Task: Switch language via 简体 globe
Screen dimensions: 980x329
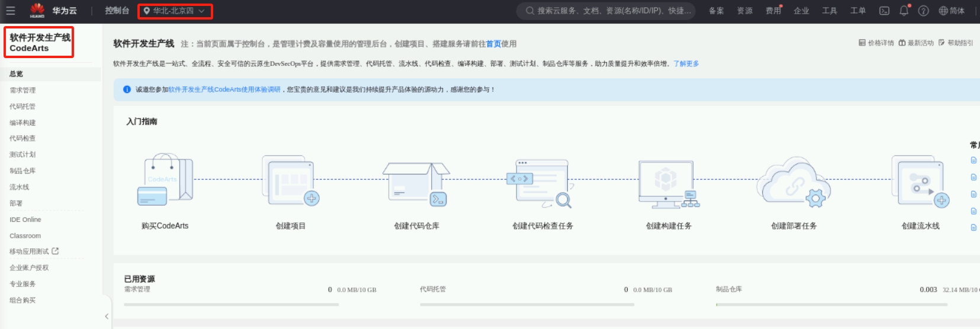Action: point(952,11)
